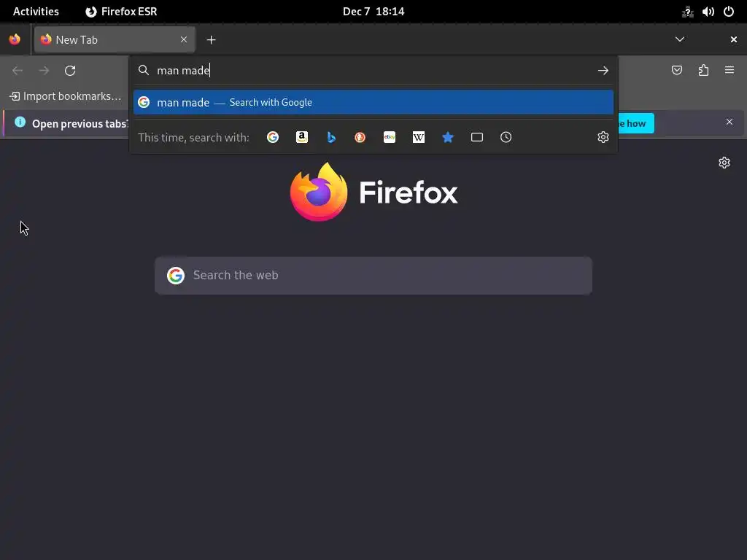The width and height of the screenshot is (747, 560).
Task: Click the forward navigation arrow
Action: coord(44,71)
